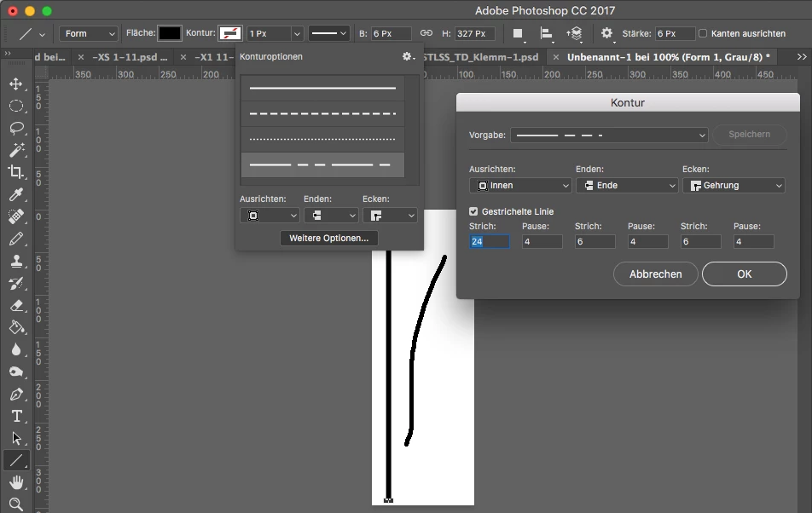812x513 pixels.
Task: Open Ecken Gehrung dropdown
Action: [734, 185]
